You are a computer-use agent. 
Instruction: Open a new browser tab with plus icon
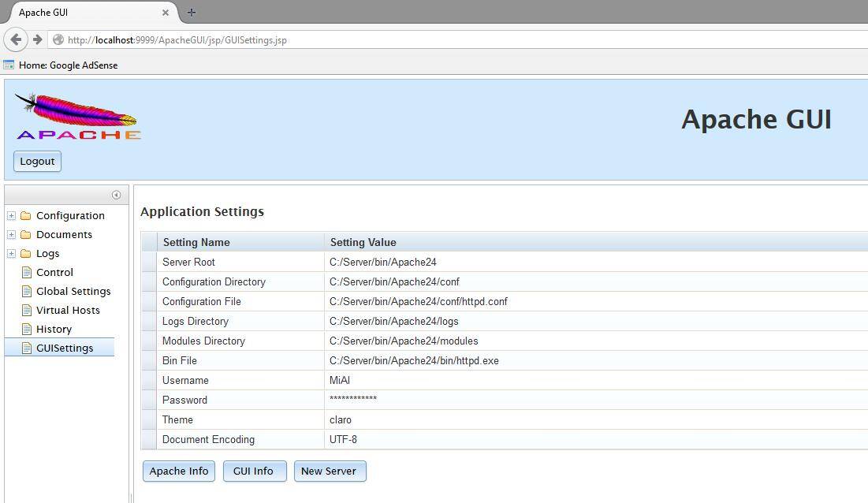tap(191, 12)
